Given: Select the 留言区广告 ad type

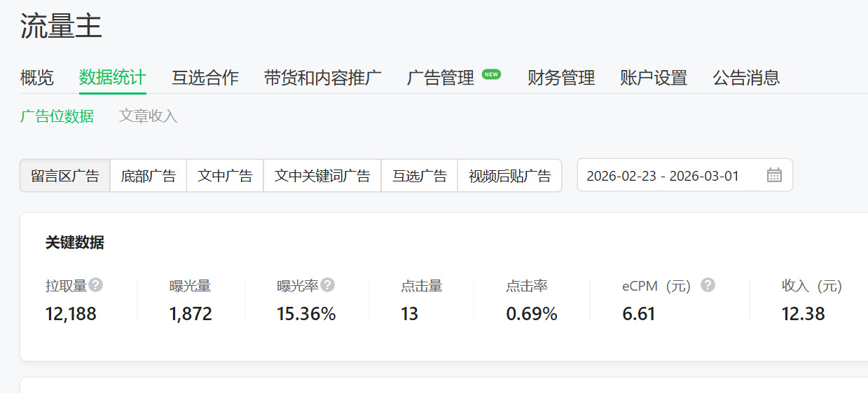Looking at the screenshot, I should pos(65,175).
